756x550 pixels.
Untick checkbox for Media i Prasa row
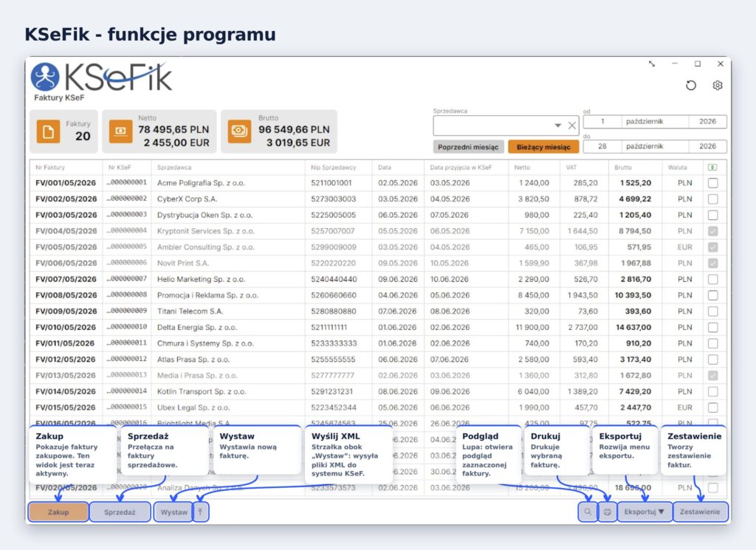(712, 376)
